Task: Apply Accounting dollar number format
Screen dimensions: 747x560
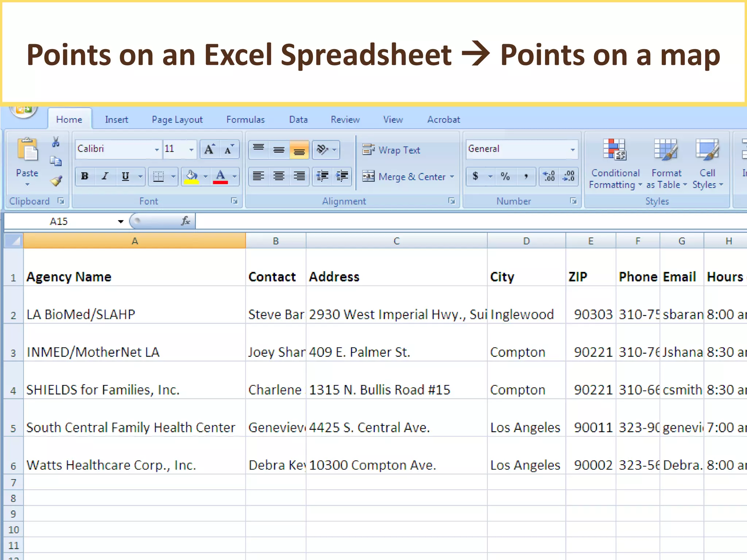Action: click(475, 176)
